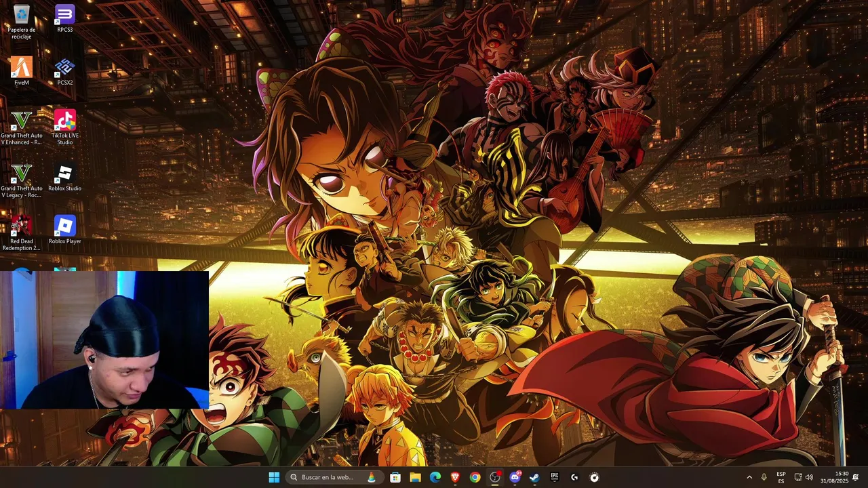Click the webcam overlay feed

104,340
